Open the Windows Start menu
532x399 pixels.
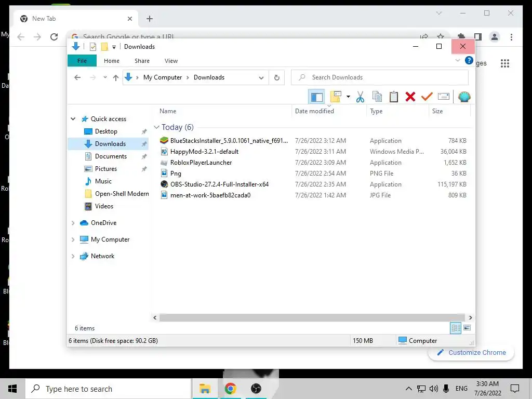pos(12,389)
